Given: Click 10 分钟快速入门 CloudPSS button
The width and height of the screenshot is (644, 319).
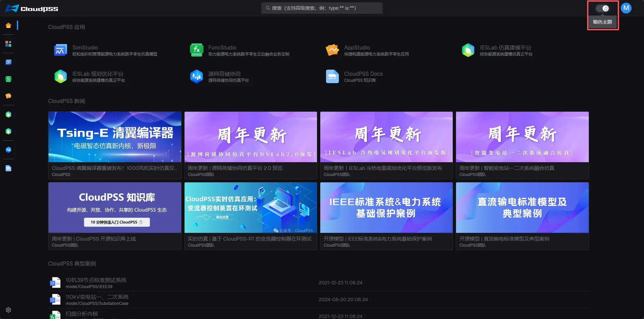Looking at the screenshot, I should click(117, 222).
